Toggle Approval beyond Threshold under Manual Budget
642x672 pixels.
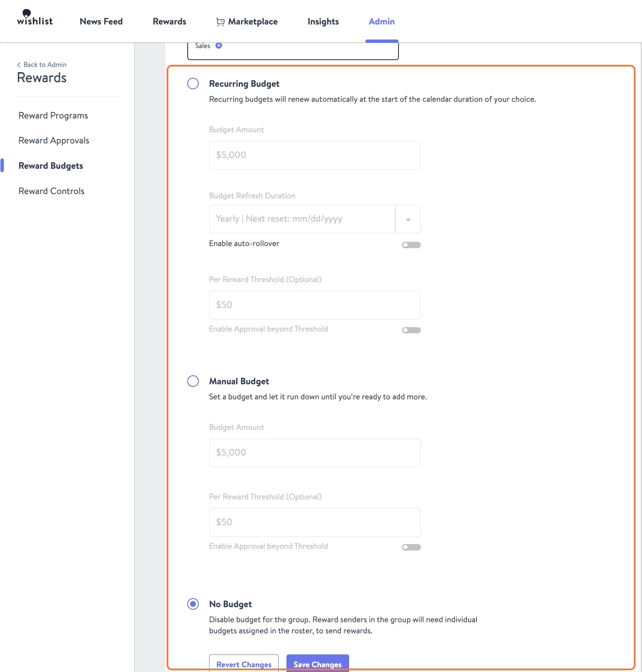pos(411,547)
